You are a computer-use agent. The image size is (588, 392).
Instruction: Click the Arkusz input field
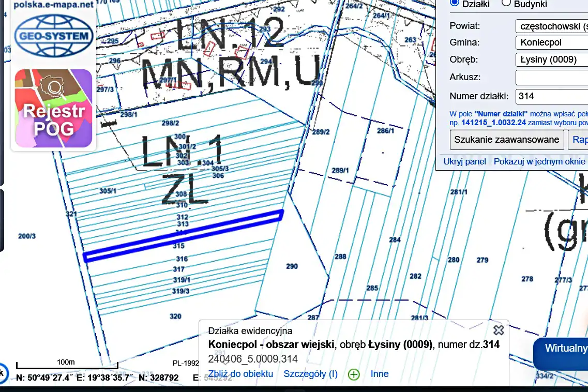(551, 78)
